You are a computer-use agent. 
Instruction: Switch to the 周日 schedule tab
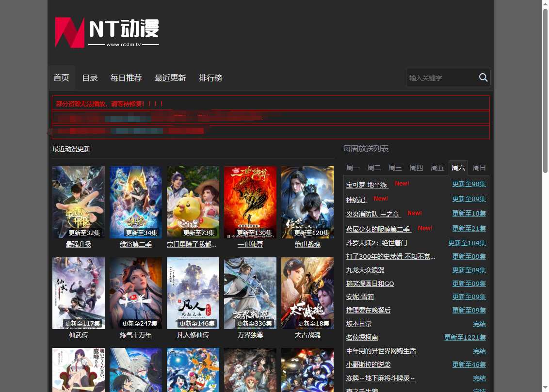[x=479, y=168]
